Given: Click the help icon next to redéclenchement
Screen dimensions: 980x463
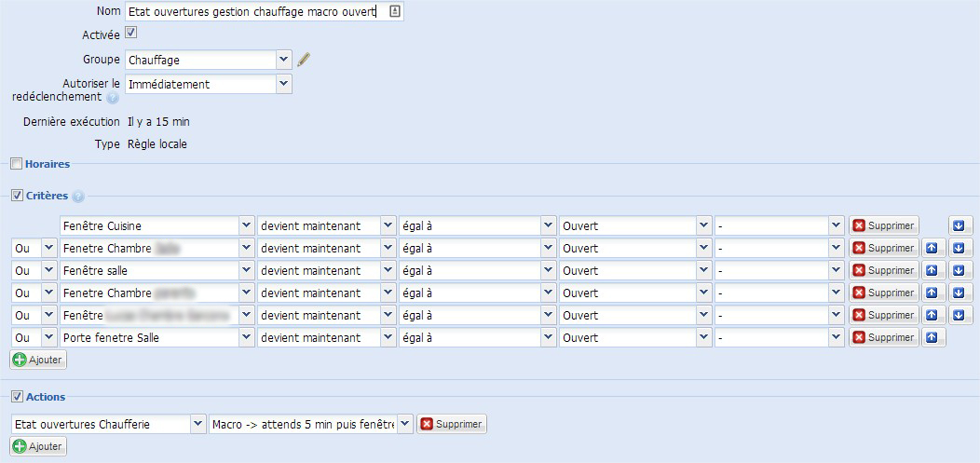Looking at the screenshot, I should point(113,97).
